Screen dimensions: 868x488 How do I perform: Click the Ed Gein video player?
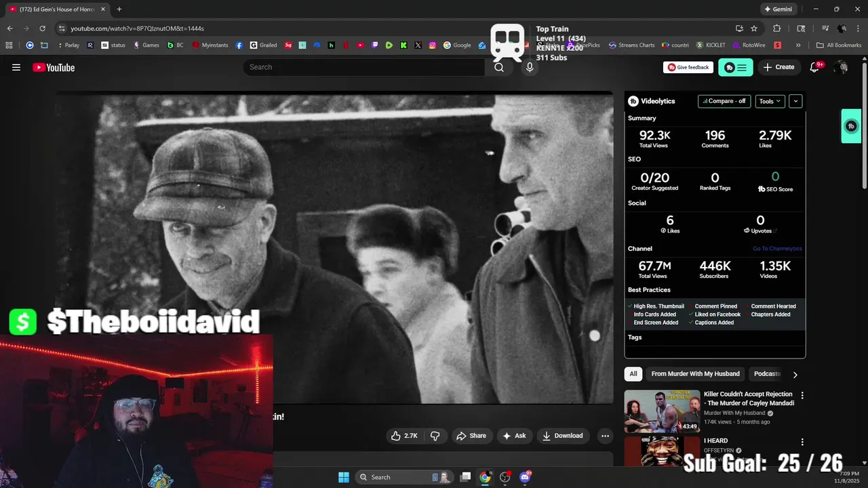coord(334,247)
